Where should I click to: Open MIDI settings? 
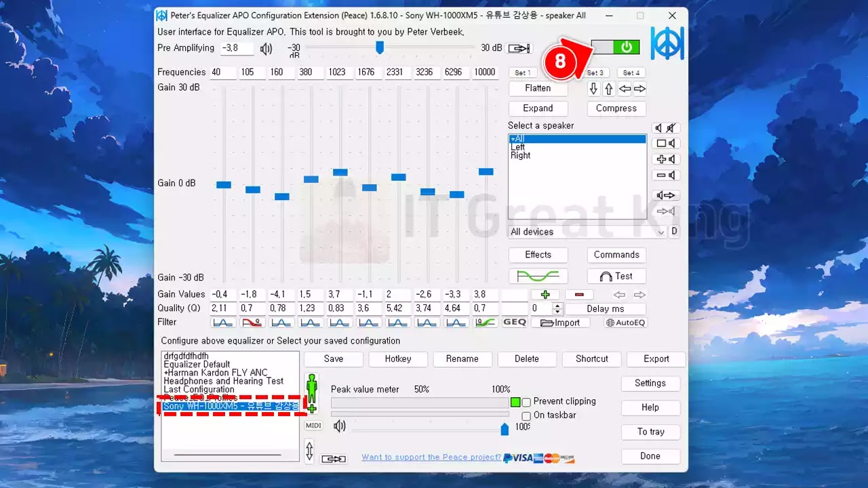point(313,426)
